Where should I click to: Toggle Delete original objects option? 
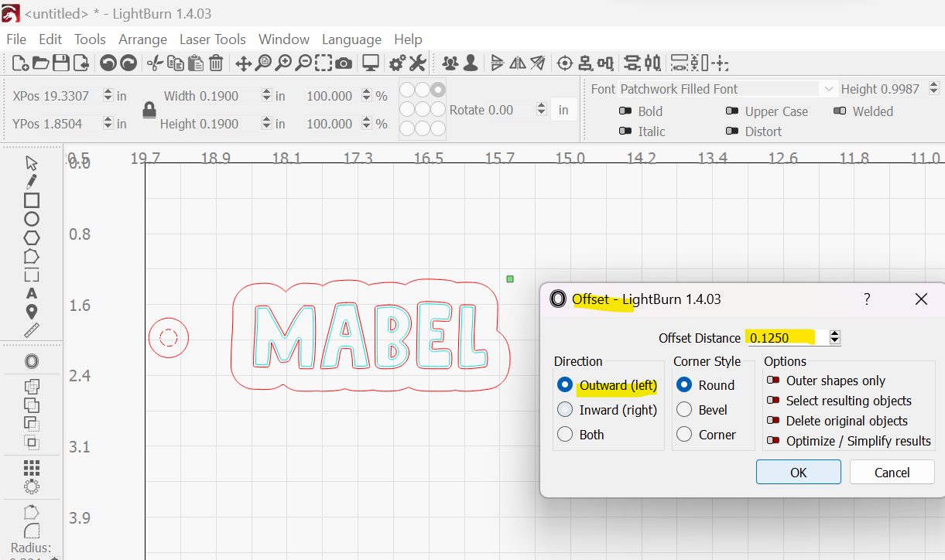(772, 421)
